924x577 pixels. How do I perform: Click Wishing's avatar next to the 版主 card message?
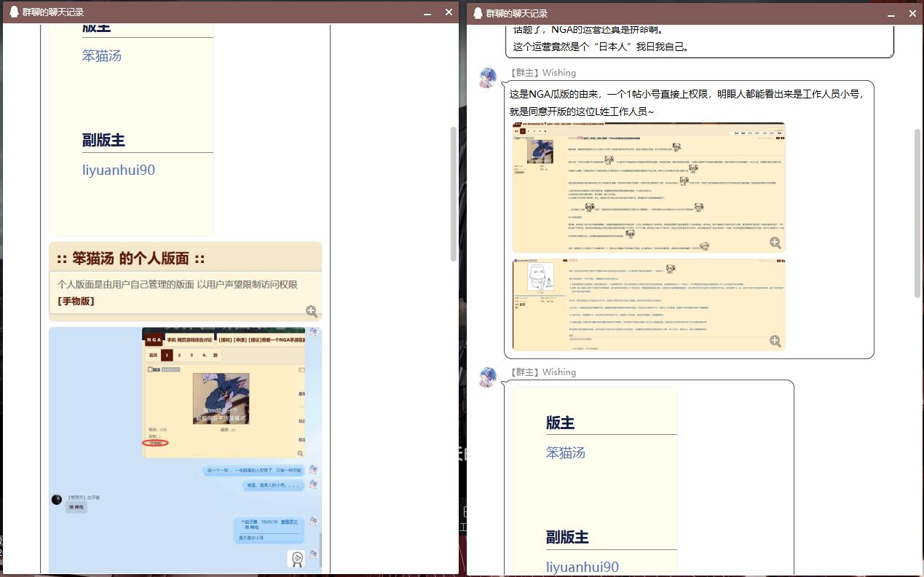click(487, 377)
